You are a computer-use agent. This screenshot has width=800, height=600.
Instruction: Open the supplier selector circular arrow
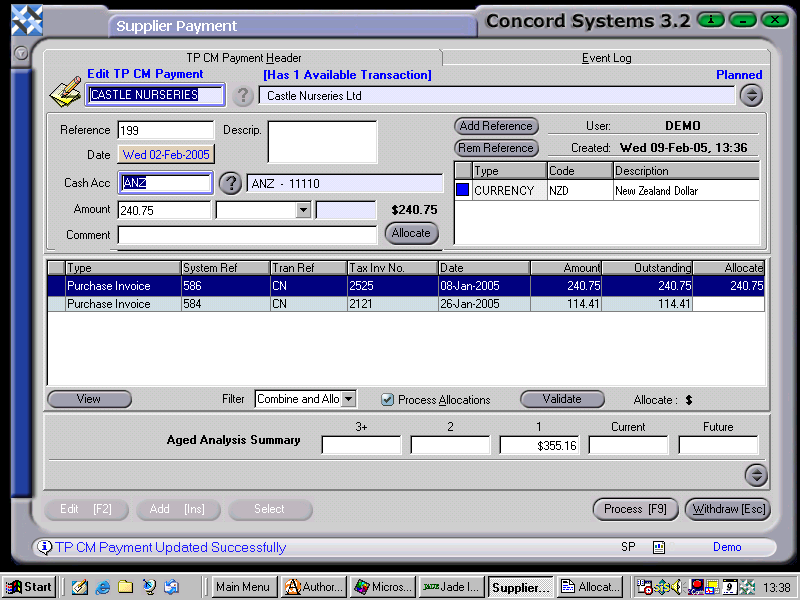pos(750,95)
